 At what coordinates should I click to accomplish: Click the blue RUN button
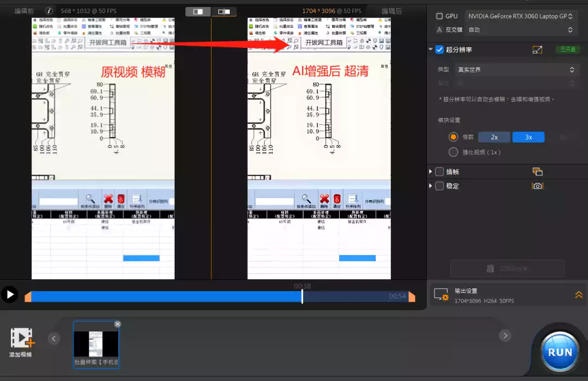point(560,352)
